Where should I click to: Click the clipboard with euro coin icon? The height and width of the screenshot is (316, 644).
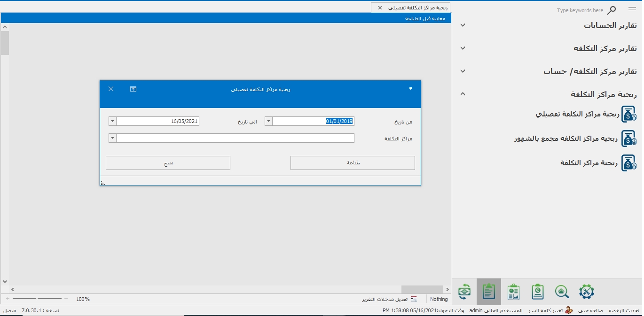538,292
